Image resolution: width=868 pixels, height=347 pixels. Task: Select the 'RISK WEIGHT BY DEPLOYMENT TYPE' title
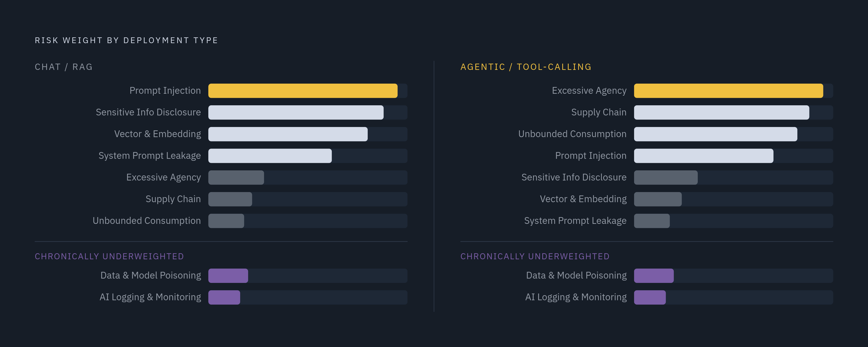click(126, 40)
